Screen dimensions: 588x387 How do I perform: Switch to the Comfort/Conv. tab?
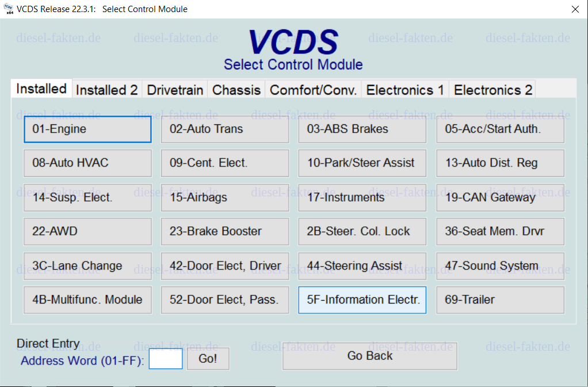(313, 90)
